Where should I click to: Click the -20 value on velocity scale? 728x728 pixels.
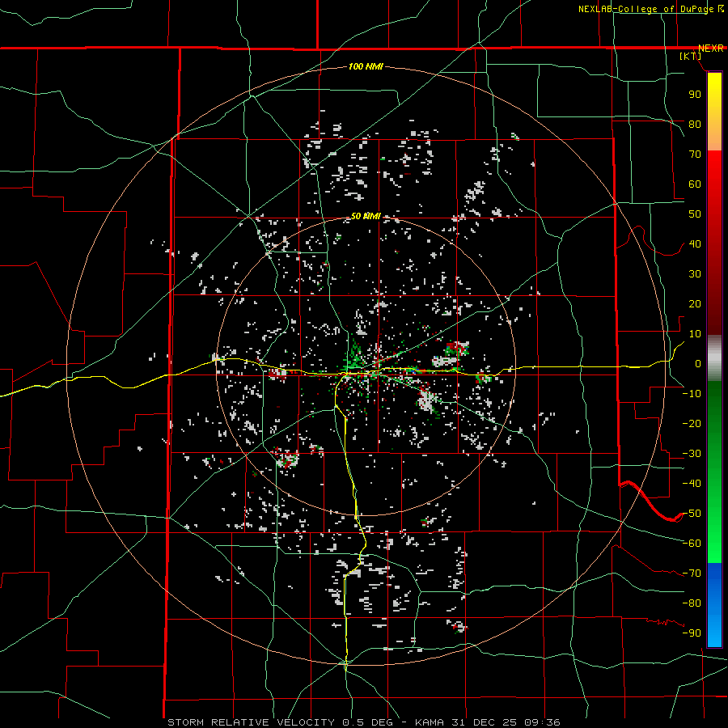pyautogui.click(x=692, y=424)
